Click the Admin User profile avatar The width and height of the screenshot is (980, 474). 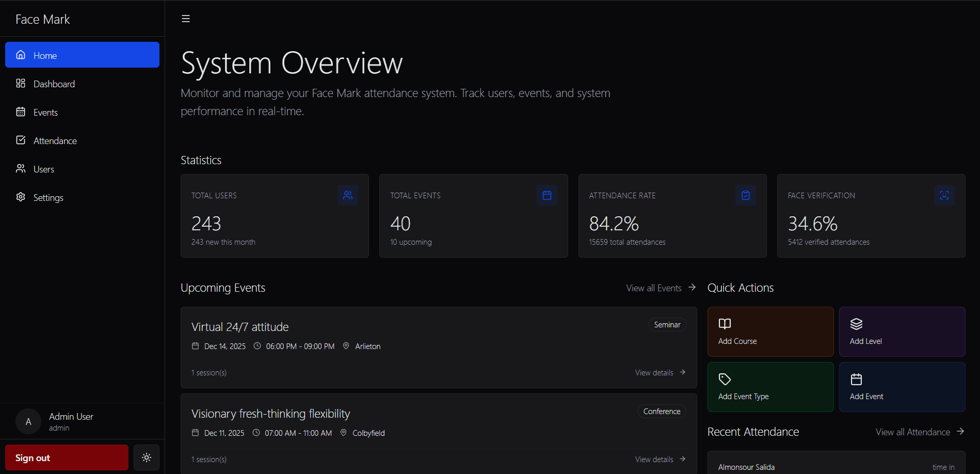coord(28,422)
